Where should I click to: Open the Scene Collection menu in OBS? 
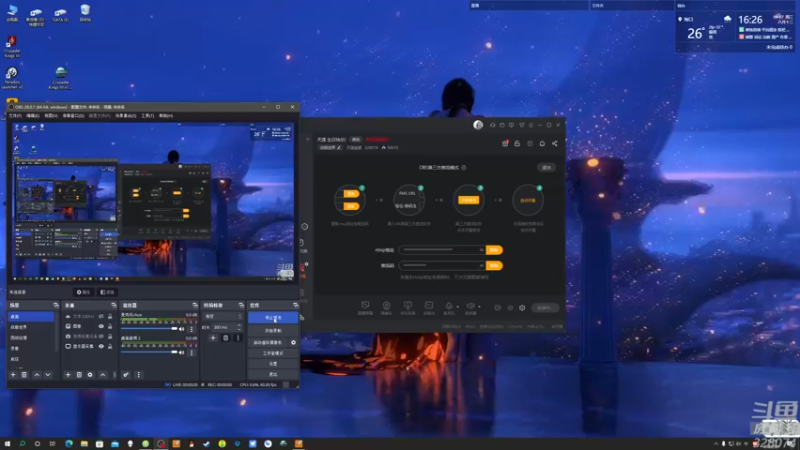click(x=126, y=116)
